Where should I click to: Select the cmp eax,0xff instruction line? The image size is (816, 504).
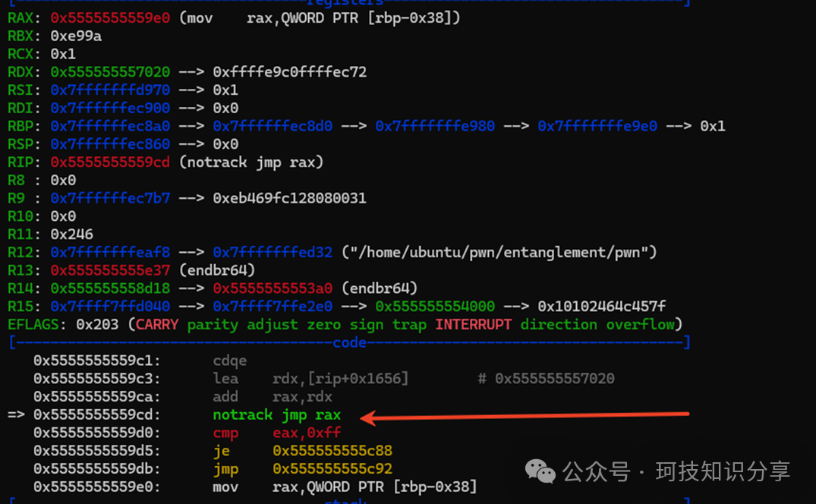click(x=277, y=433)
